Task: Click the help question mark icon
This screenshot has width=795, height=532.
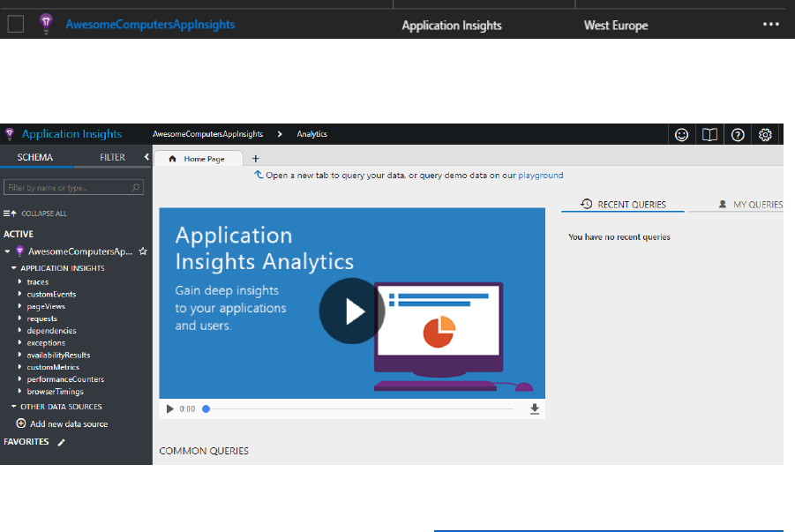Action: (x=738, y=134)
